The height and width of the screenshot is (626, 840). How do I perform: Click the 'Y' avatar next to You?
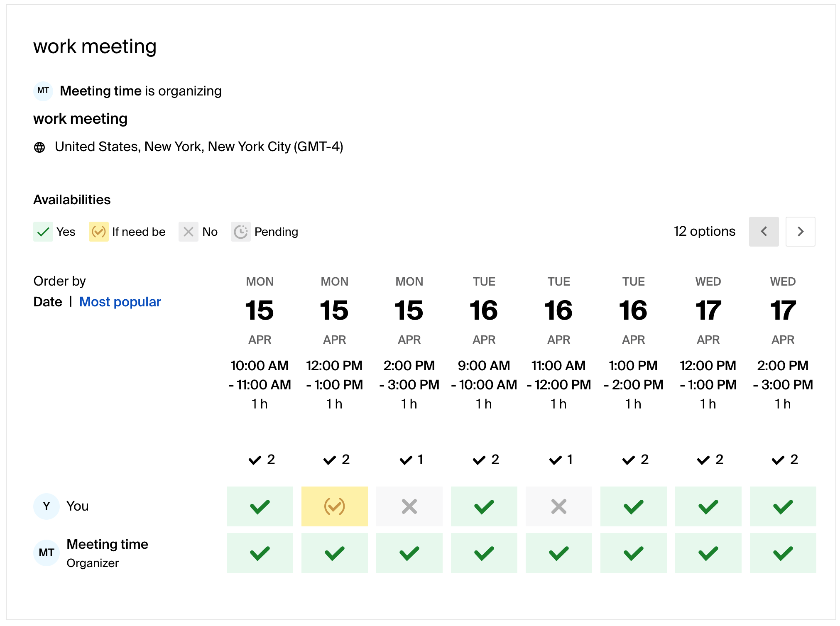[46, 506]
